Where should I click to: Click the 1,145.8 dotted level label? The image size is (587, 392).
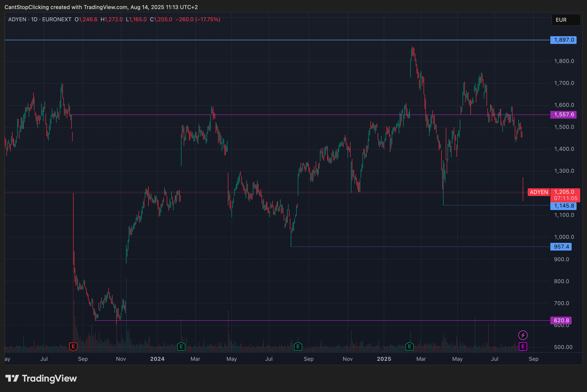tap(563, 206)
